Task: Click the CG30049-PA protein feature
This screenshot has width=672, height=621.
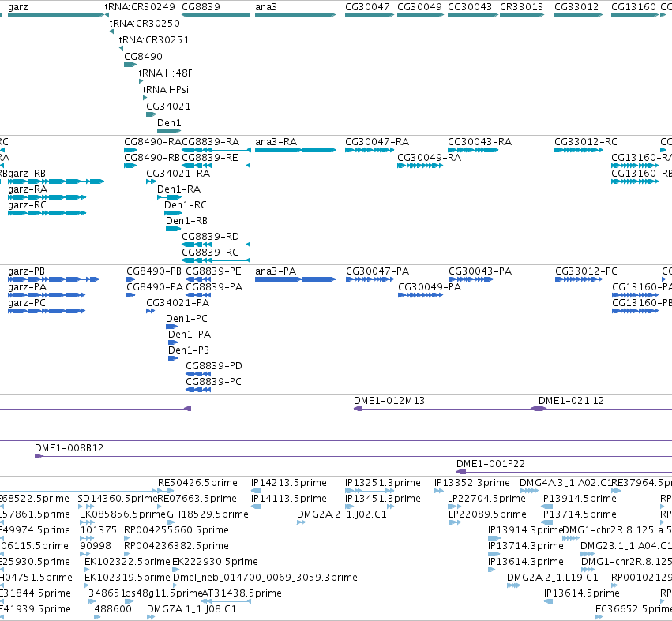Action: [x=420, y=295]
